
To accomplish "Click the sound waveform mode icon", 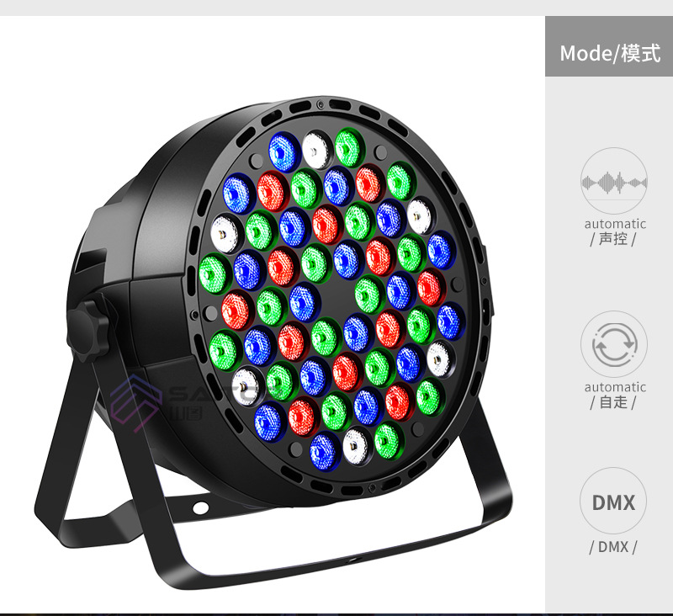I will [x=614, y=181].
